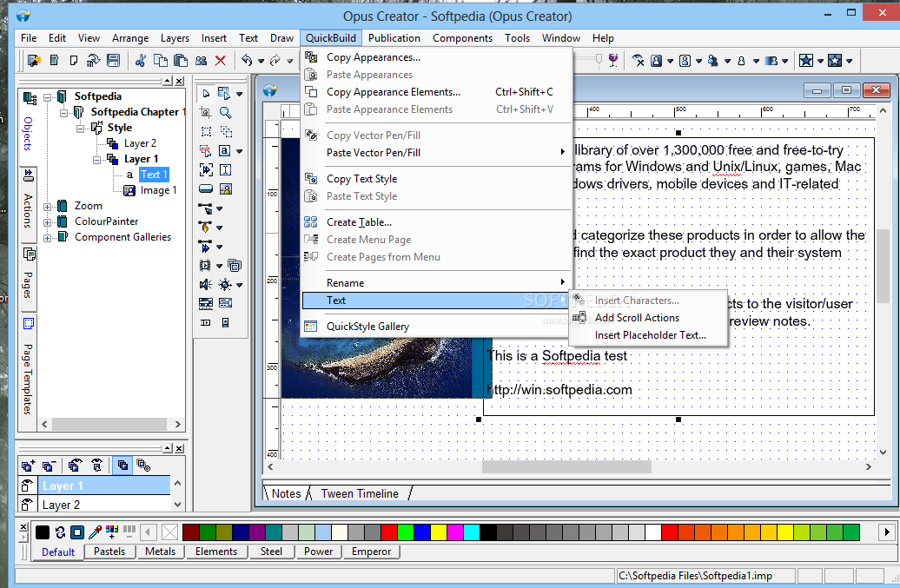Image resolution: width=900 pixels, height=588 pixels.
Task: Click the Undo arrow icon
Action: pyautogui.click(x=247, y=60)
